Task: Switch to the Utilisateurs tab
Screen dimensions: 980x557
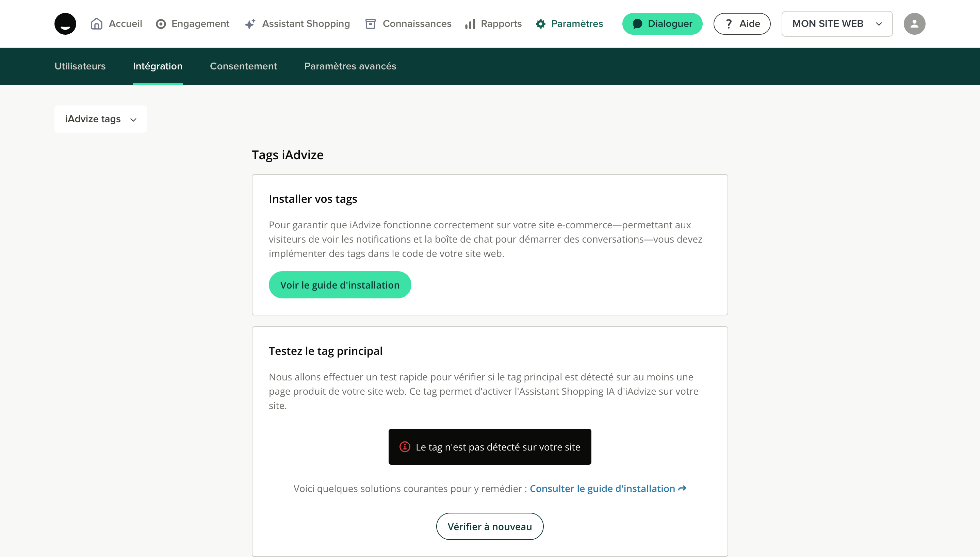Action: pos(80,66)
